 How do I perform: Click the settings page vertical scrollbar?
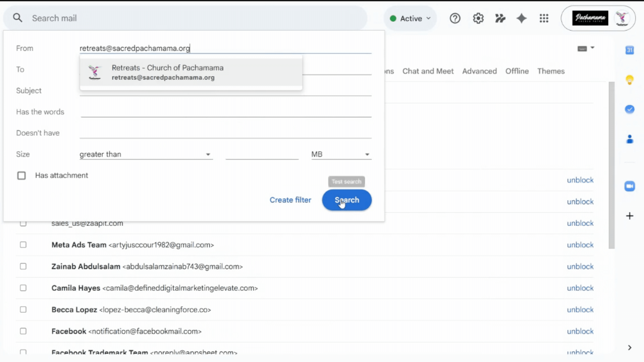tap(611, 165)
